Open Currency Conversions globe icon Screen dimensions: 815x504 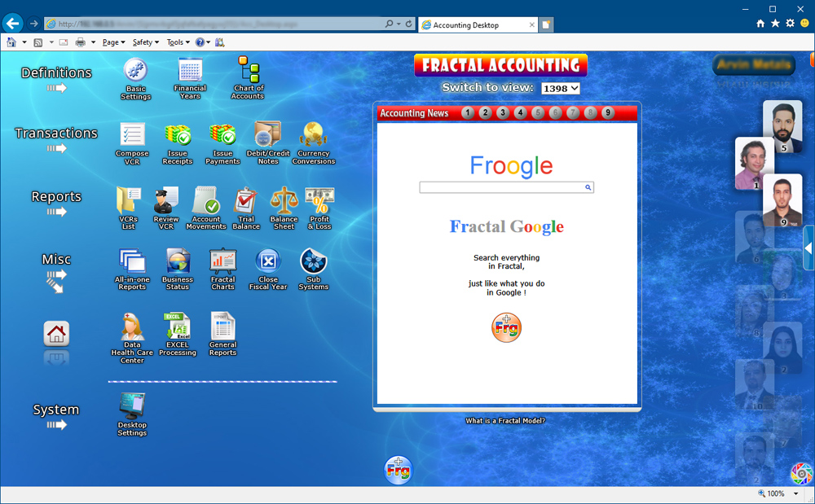(x=313, y=134)
